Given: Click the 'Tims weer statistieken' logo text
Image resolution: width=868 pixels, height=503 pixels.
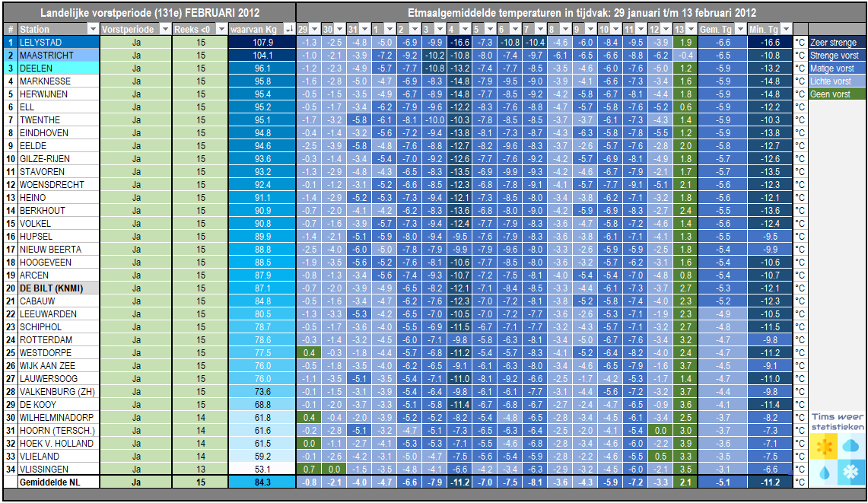Looking at the screenshot, I should 838,422.
